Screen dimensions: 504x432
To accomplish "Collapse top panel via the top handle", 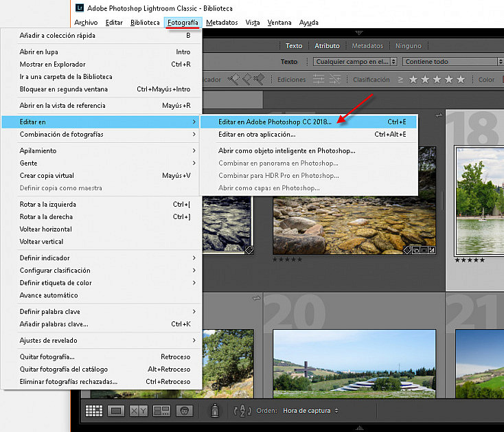I will coord(359,32).
